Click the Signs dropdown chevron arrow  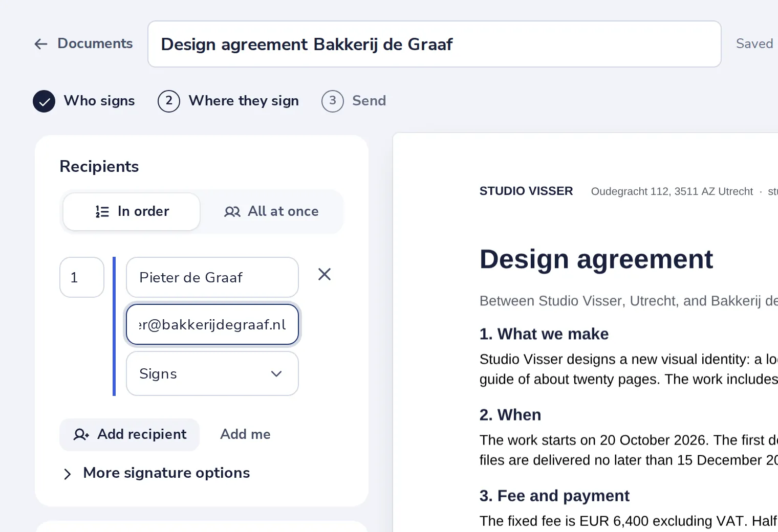coord(276,374)
